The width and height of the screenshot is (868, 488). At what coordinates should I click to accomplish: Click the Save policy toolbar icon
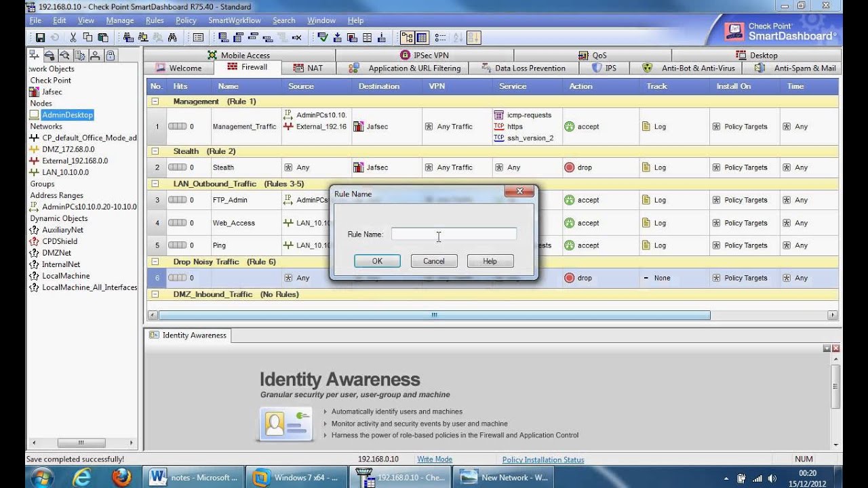point(40,37)
